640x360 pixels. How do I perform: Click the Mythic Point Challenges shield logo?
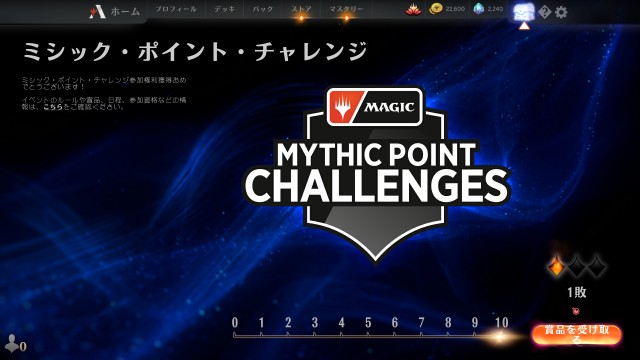pos(376,174)
